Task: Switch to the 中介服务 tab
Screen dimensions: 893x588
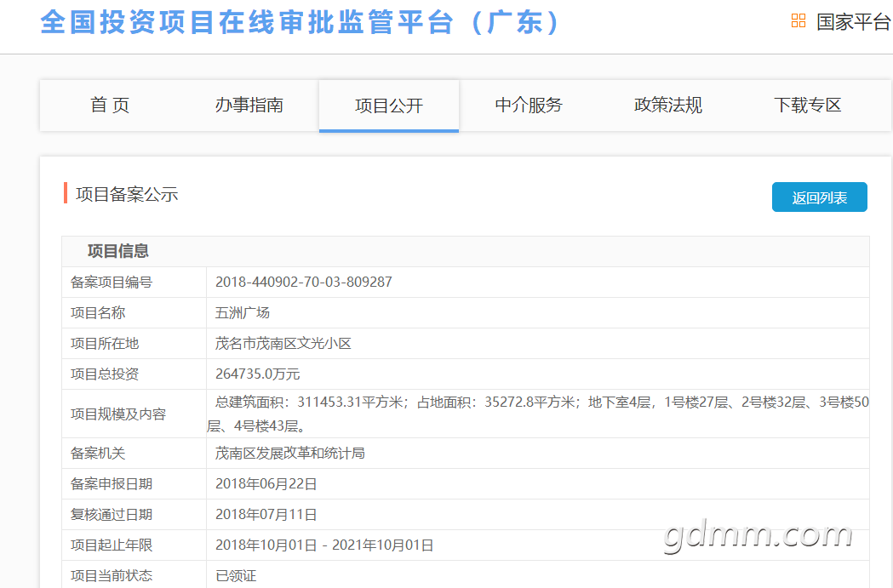Action: [529, 106]
